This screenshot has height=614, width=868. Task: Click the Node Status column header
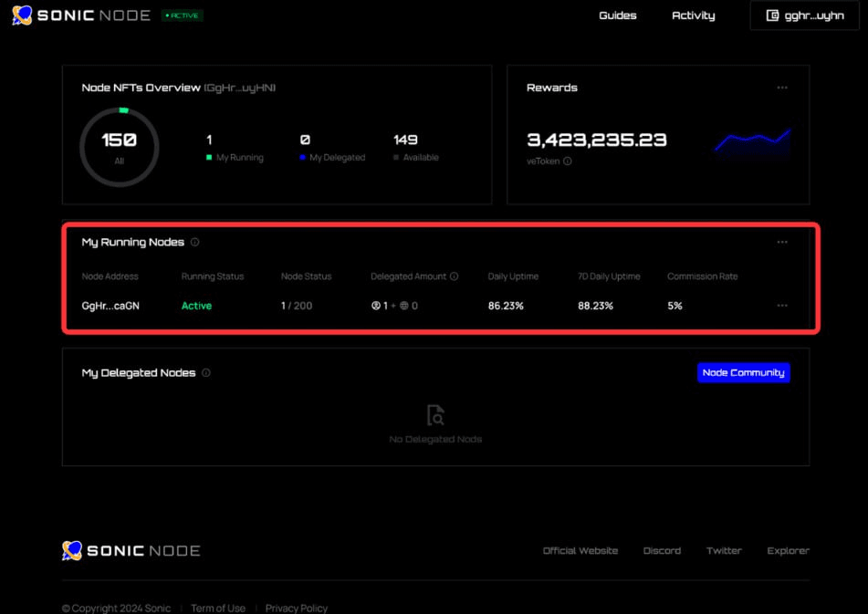[306, 276]
